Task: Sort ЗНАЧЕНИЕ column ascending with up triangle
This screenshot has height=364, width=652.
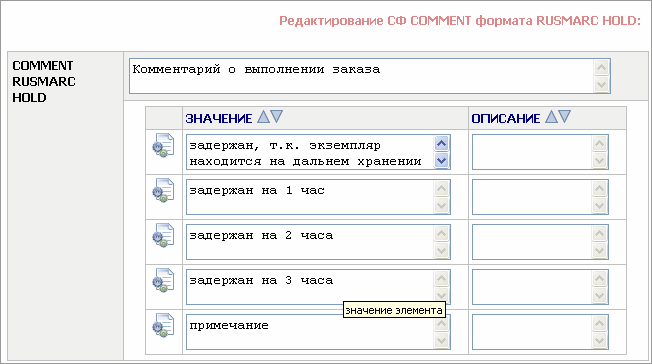Action: click(x=263, y=116)
